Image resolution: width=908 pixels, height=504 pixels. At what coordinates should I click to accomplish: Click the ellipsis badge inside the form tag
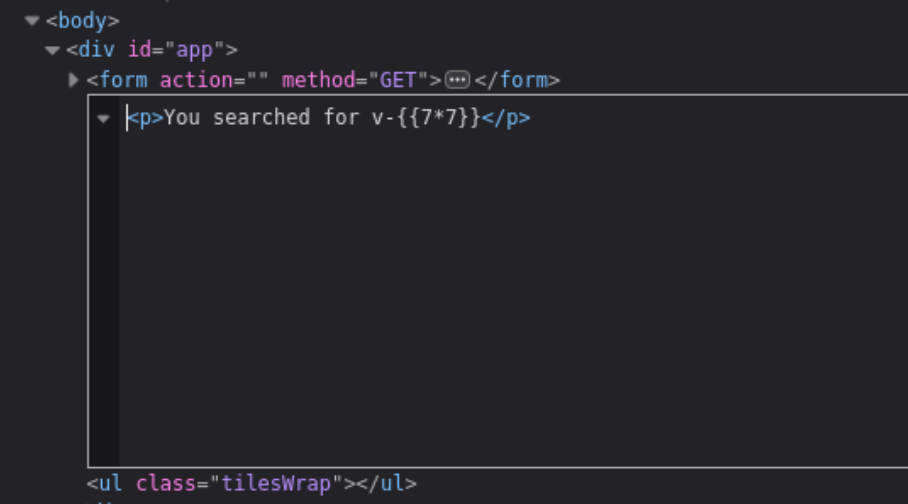click(457, 80)
